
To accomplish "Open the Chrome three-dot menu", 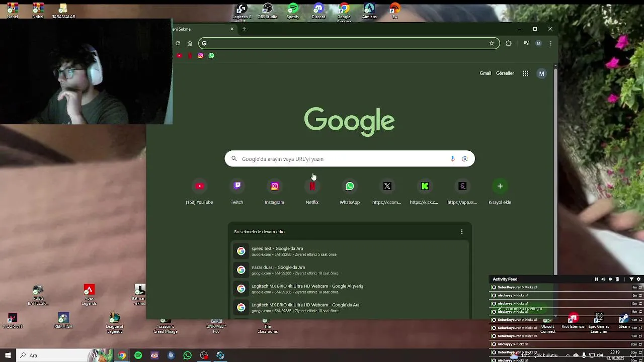I will (x=550, y=43).
